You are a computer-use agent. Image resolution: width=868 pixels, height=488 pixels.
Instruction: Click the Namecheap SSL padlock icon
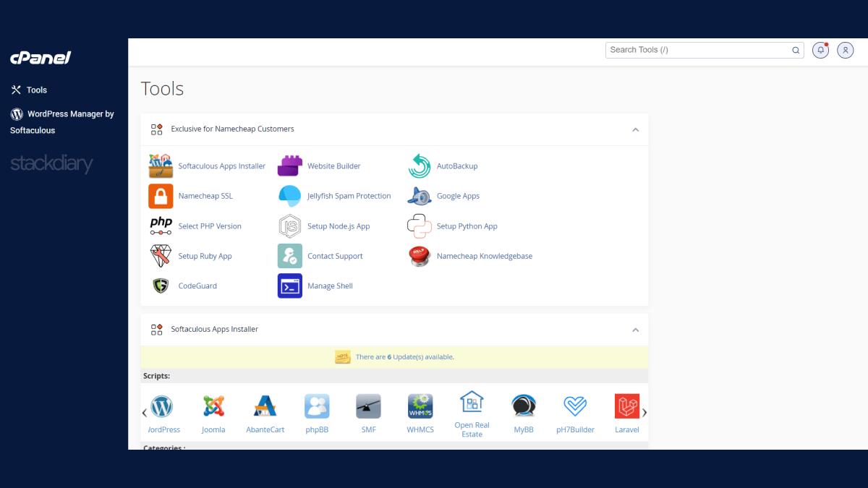(x=161, y=196)
